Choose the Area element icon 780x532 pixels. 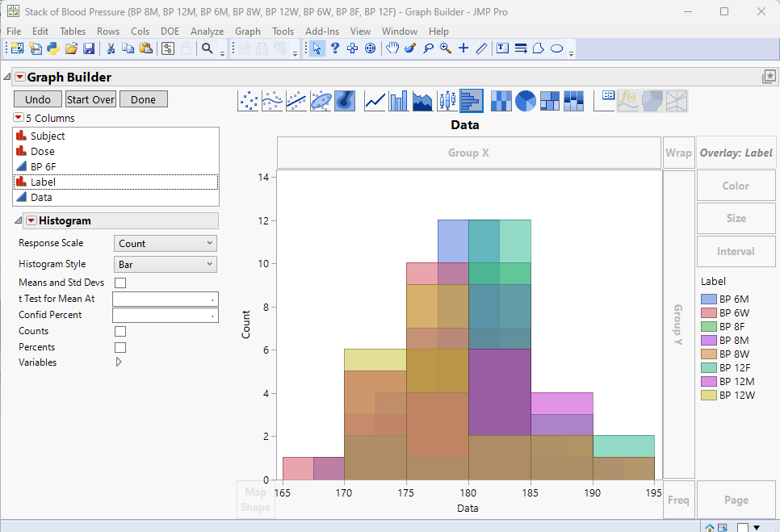click(x=421, y=100)
